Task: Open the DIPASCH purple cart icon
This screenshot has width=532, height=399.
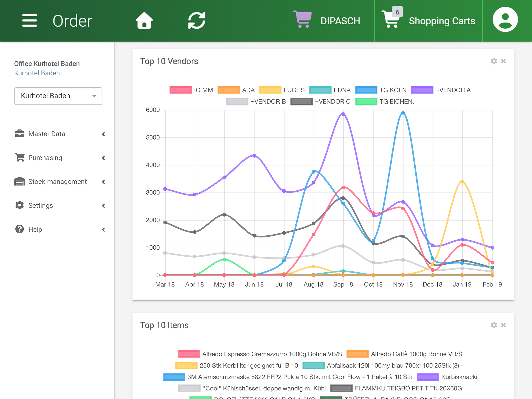Action: point(303,19)
